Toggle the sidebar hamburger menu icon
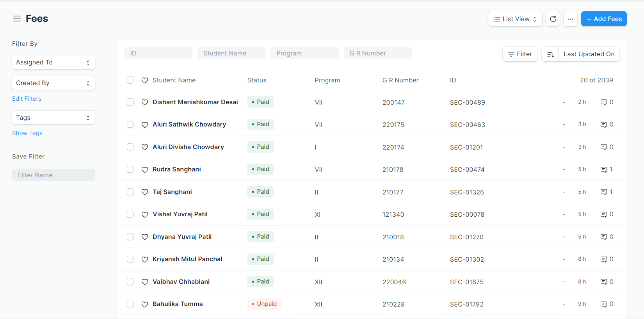Screen dimensions: 644x319 [x=17, y=19]
